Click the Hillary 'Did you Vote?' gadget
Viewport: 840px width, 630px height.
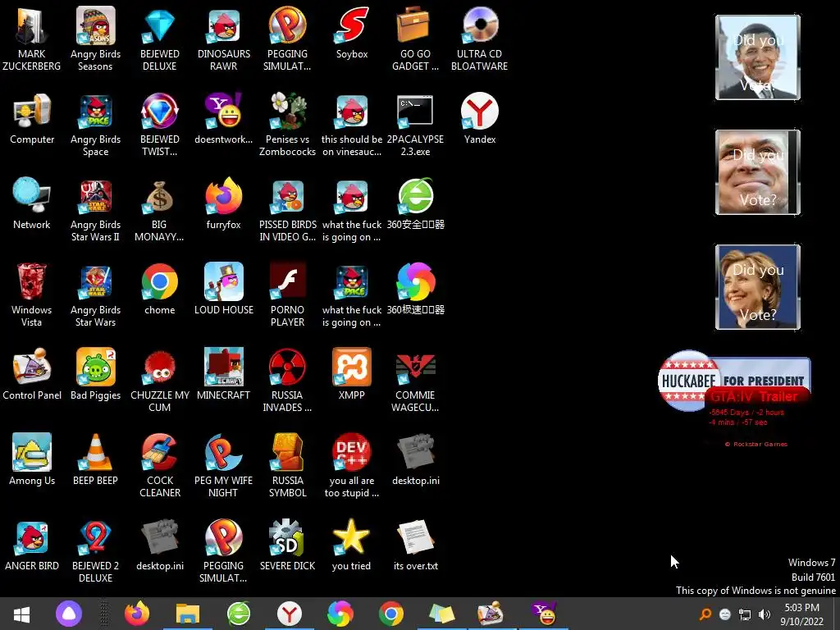757,287
